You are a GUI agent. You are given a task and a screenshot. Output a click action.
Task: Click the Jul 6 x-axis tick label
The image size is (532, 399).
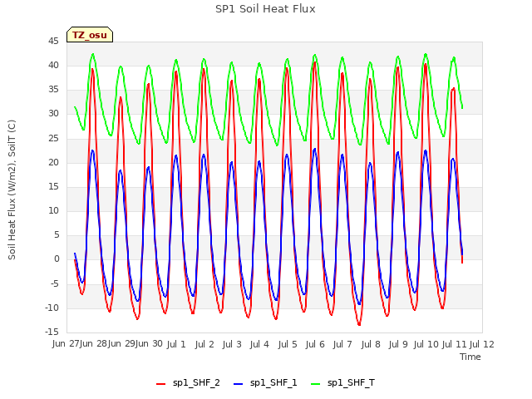point(315,344)
